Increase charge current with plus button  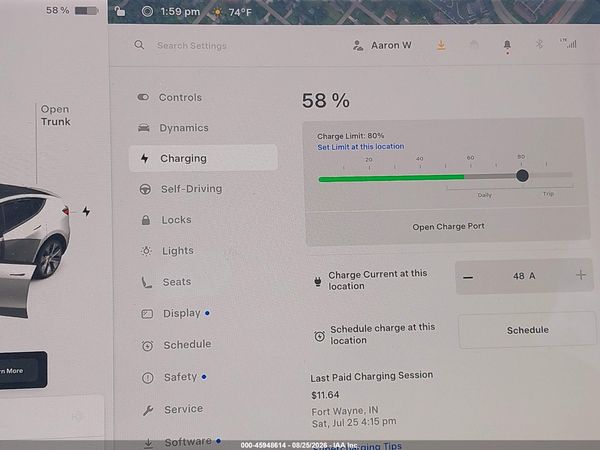[x=581, y=275]
